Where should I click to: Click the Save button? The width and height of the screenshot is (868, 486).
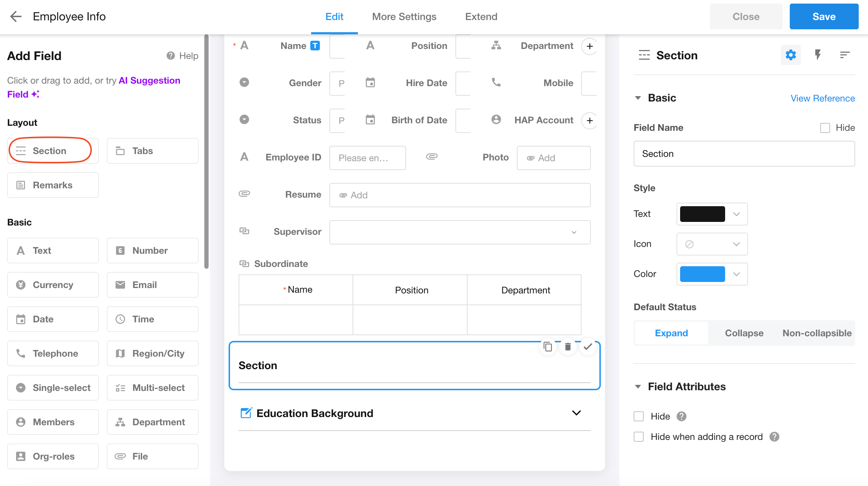[824, 17]
